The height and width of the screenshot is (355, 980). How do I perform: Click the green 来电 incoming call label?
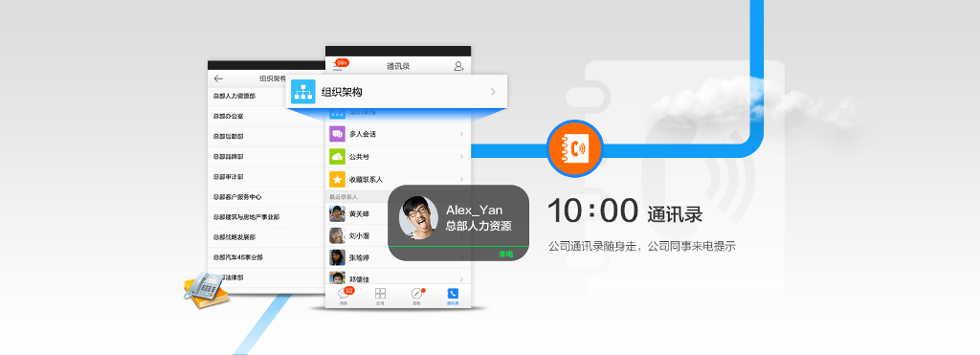(x=505, y=254)
